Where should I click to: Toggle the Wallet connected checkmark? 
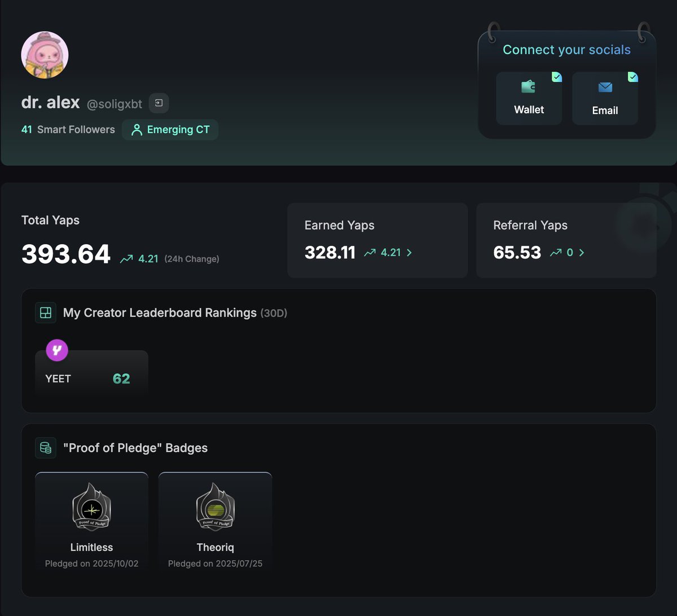(556, 77)
